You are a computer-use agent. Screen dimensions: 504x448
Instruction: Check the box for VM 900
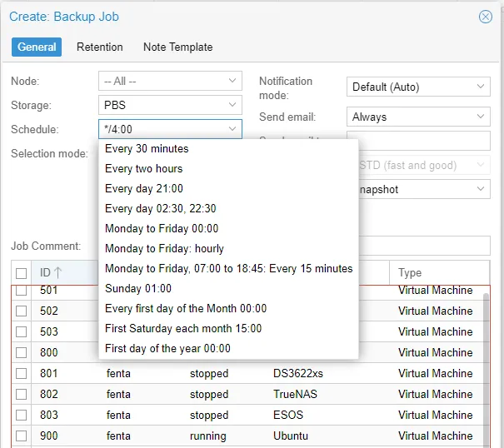(x=21, y=436)
